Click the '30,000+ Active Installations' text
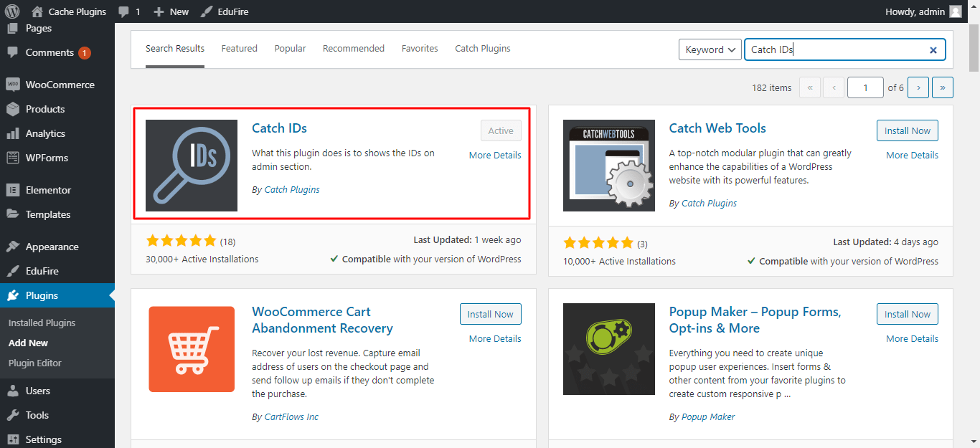The height and width of the screenshot is (448, 980). [202, 259]
